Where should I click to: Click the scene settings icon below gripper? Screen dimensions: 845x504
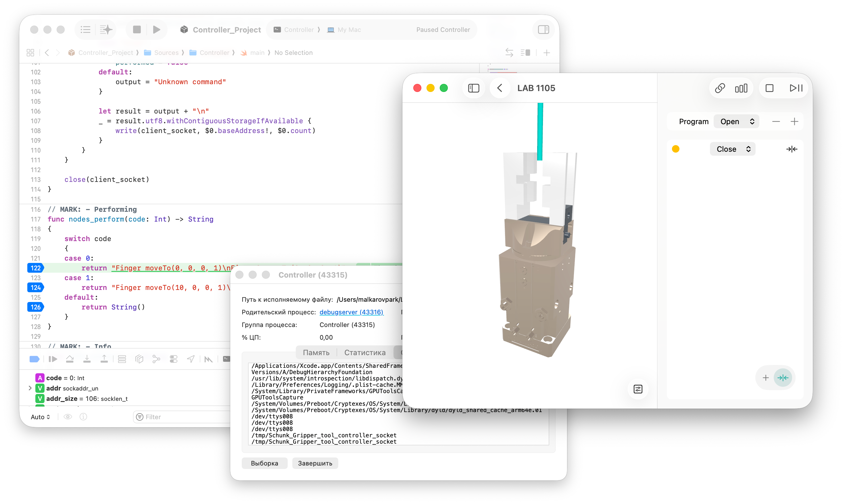click(x=638, y=389)
